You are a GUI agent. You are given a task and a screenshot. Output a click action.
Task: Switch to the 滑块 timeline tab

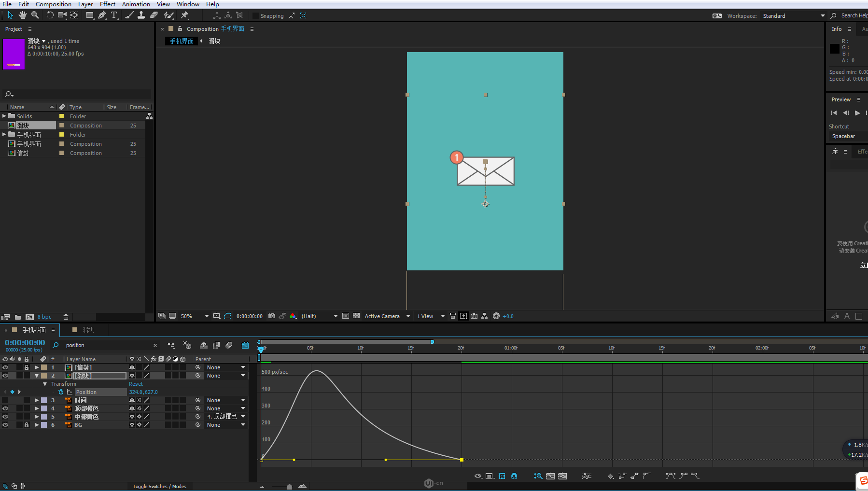(x=88, y=330)
